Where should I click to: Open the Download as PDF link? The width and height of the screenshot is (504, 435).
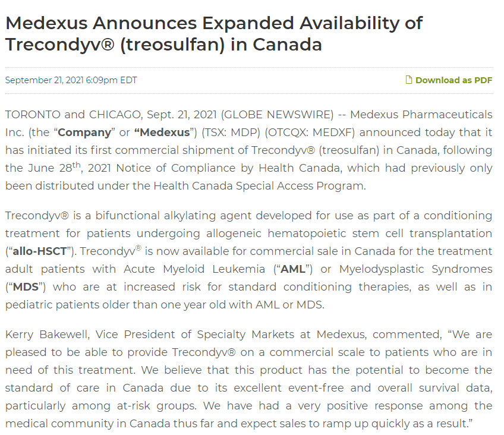[x=453, y=80]
